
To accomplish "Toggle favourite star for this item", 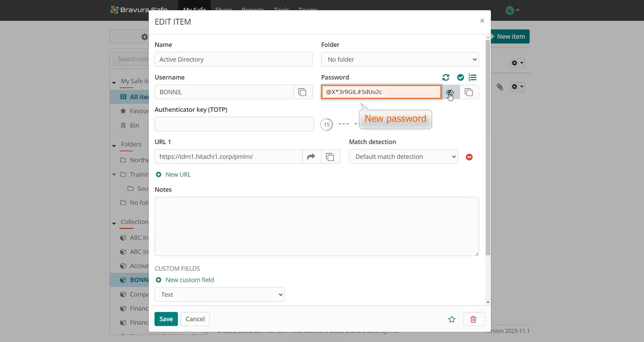I will tap(452, 319).
